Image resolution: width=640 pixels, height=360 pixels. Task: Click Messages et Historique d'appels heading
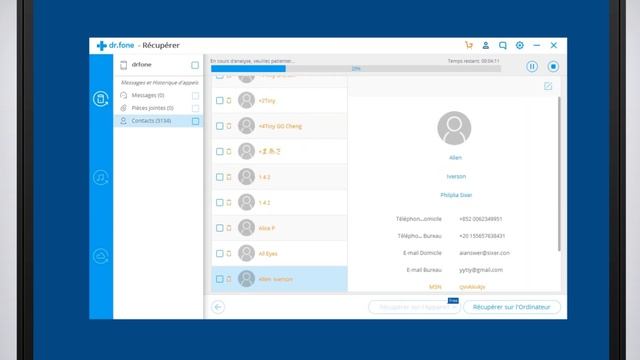160,82
